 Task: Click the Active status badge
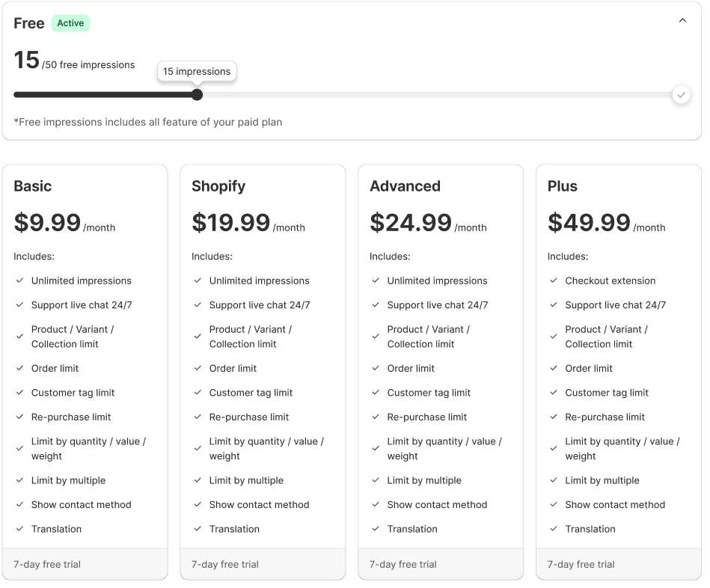[x=70, y=23]
